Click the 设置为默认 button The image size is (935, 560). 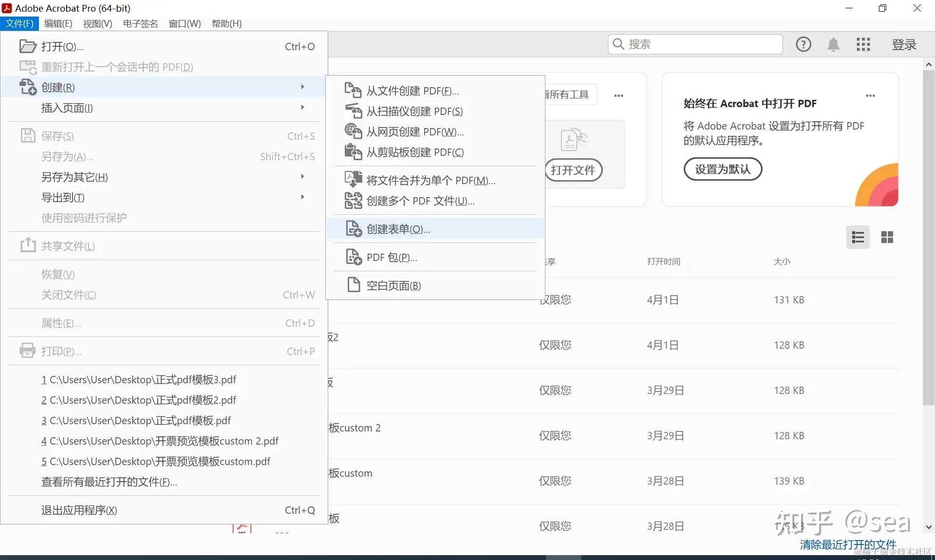pyautogui.click(x=723, y=169)
